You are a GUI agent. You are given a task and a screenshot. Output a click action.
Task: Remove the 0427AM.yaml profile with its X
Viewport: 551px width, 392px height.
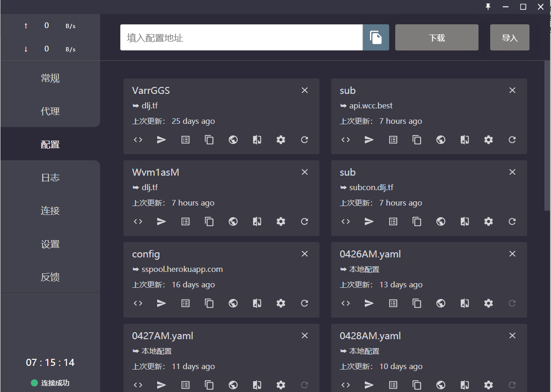[x=304, y=335]
